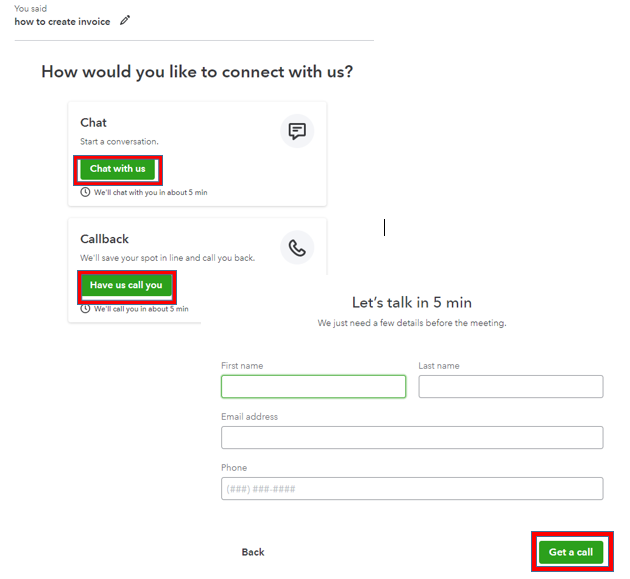
Task: Submit the form with Get a call
Action: [x=571, y=552]
